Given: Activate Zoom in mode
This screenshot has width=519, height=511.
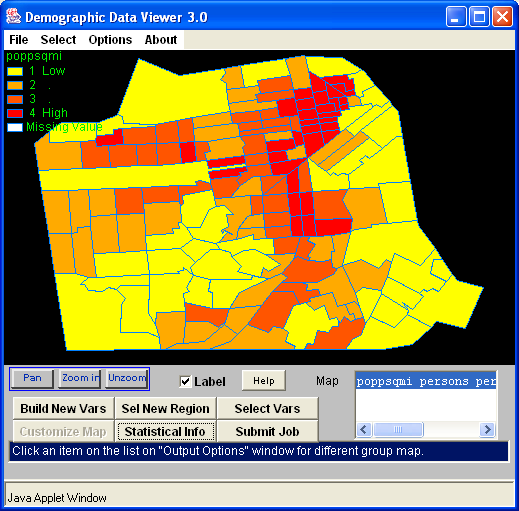Looking at the screenshot, I should 80,379.
